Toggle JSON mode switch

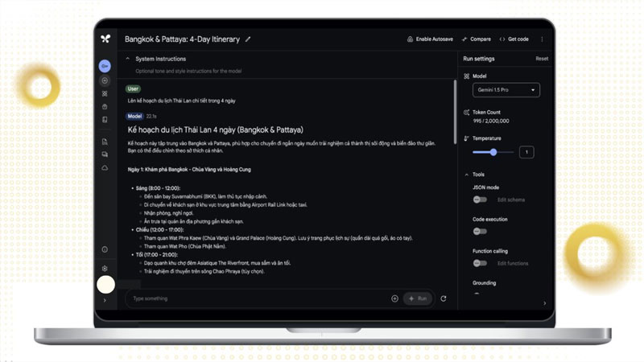point(480,200)
